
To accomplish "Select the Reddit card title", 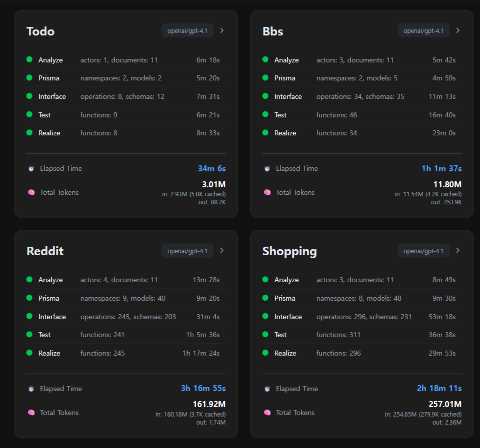I will coord(45,251).
